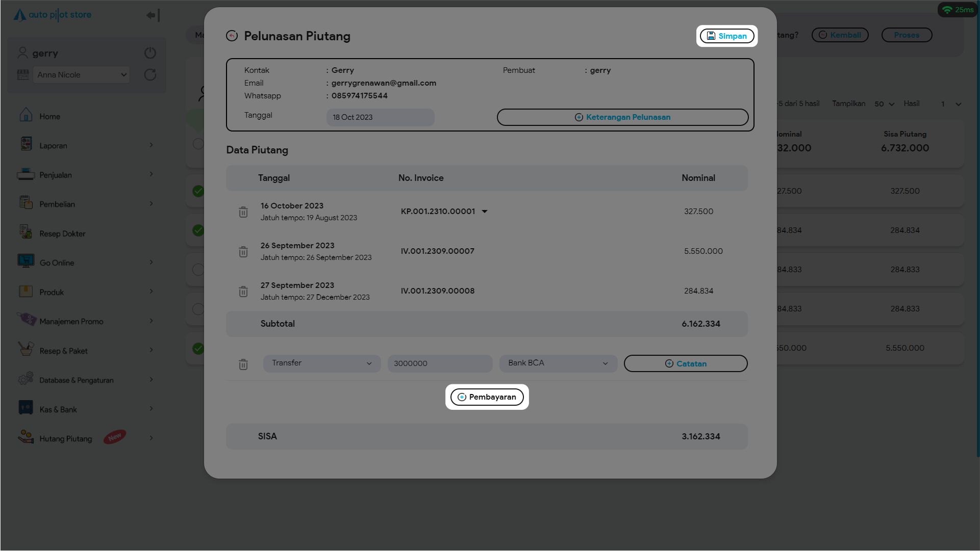Remove invoice IV.001.2309.00008 via trash icon
The image size is (980, 551).
[243, 292]
